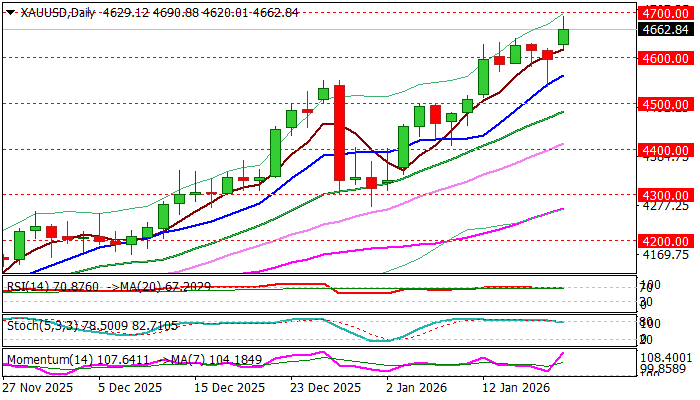Click the XAUUSD,Daily chart title
Screen dimensions: 700x400
point(50,11)
